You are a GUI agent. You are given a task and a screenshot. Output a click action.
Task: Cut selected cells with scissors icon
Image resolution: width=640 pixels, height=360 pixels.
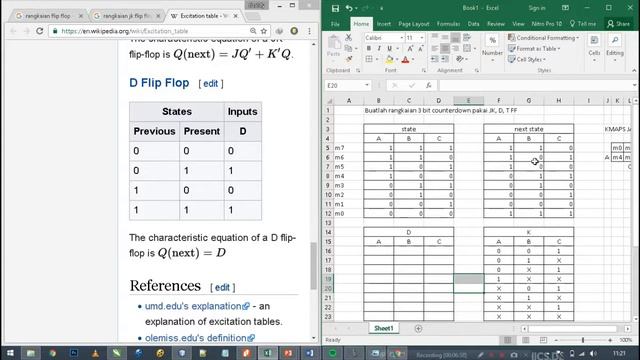point(348,38)
